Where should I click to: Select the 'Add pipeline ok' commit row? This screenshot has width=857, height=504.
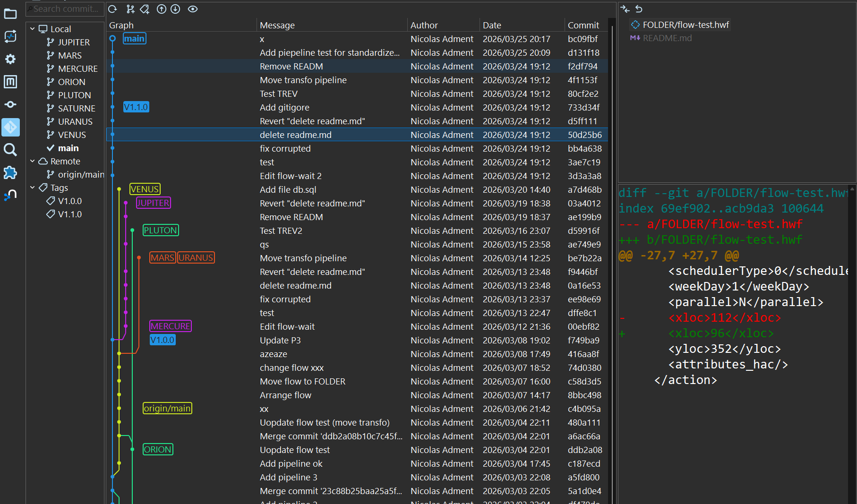[x=357, y=463]
